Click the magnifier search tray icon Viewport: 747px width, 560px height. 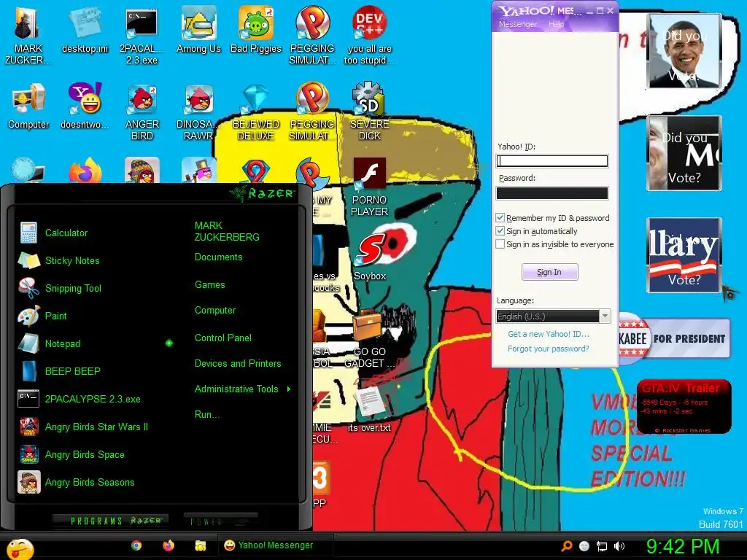[x=567, y=546]
